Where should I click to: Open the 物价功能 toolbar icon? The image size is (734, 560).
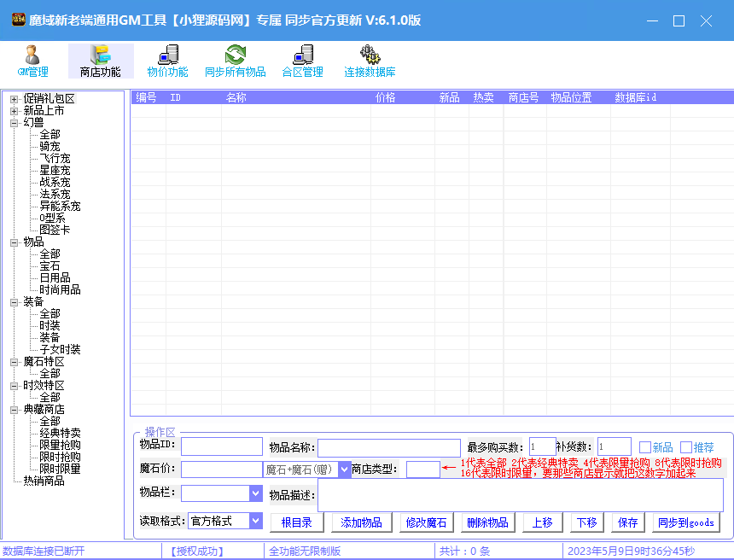tap(167, 55)
